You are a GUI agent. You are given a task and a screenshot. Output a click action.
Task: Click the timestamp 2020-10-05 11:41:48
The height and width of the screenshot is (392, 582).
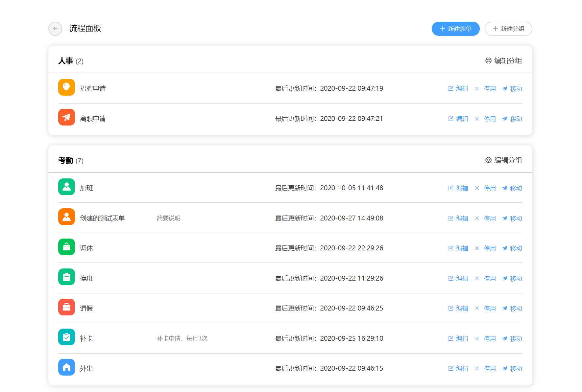(352, 188)
